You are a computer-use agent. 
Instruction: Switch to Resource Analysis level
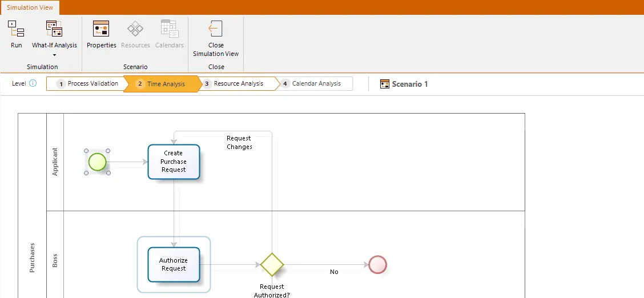238,84
